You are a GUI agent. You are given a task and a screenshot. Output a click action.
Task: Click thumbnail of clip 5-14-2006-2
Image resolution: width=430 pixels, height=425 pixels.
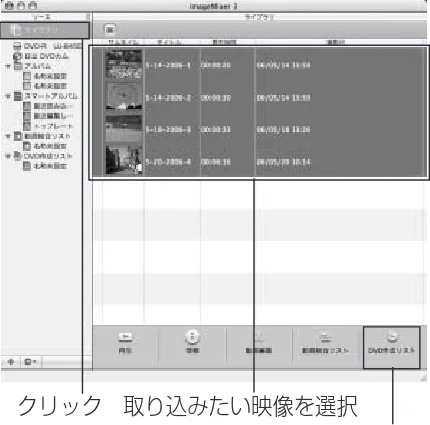tap(124, 97)
